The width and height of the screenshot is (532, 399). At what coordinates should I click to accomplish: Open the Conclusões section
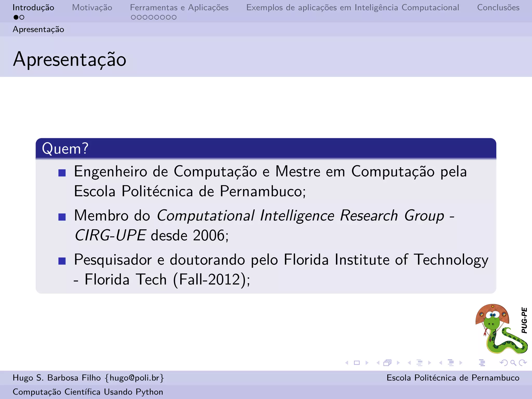pyautogui.click(x=498, y=8)
